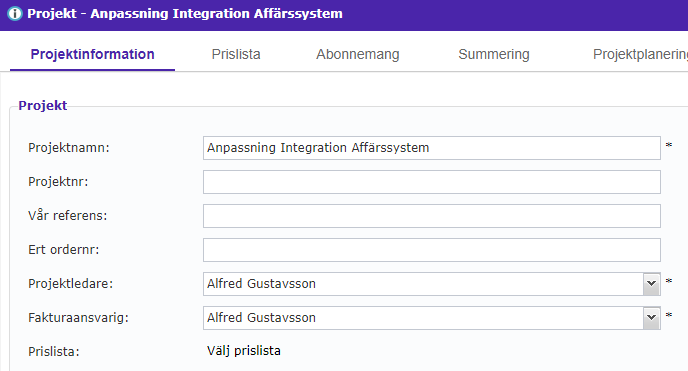Open the Projektinformation tab
The image size is (688, 371).
(93, 54)
